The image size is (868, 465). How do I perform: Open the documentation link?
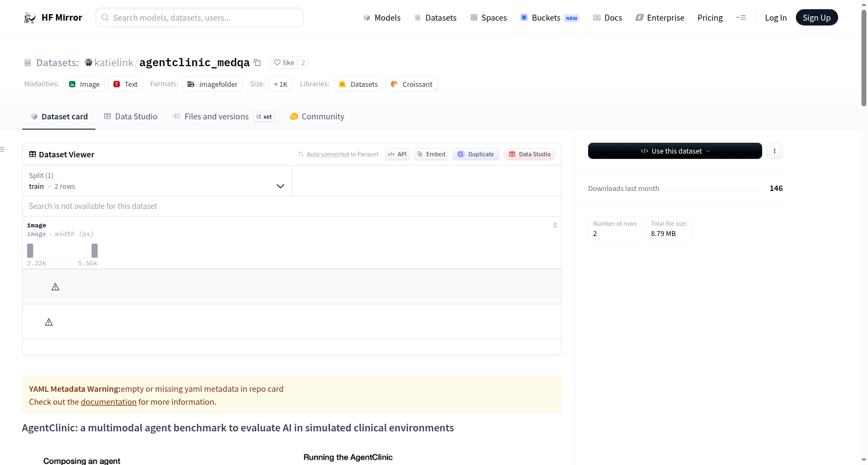(x=108, y=402)
